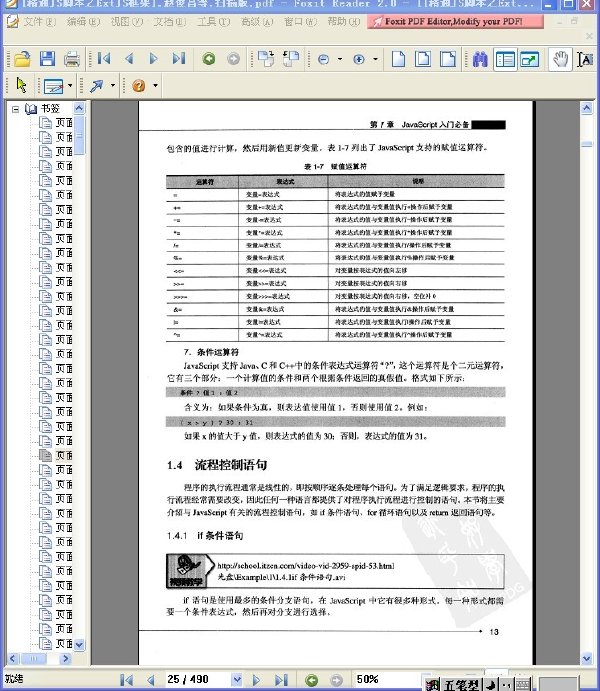
Task: Set fit page view icon
Action: click(423, 59)
